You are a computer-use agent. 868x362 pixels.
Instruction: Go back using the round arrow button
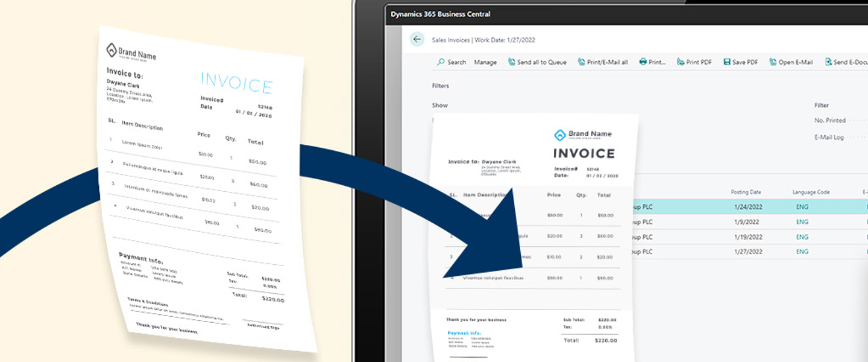point(417,40)
